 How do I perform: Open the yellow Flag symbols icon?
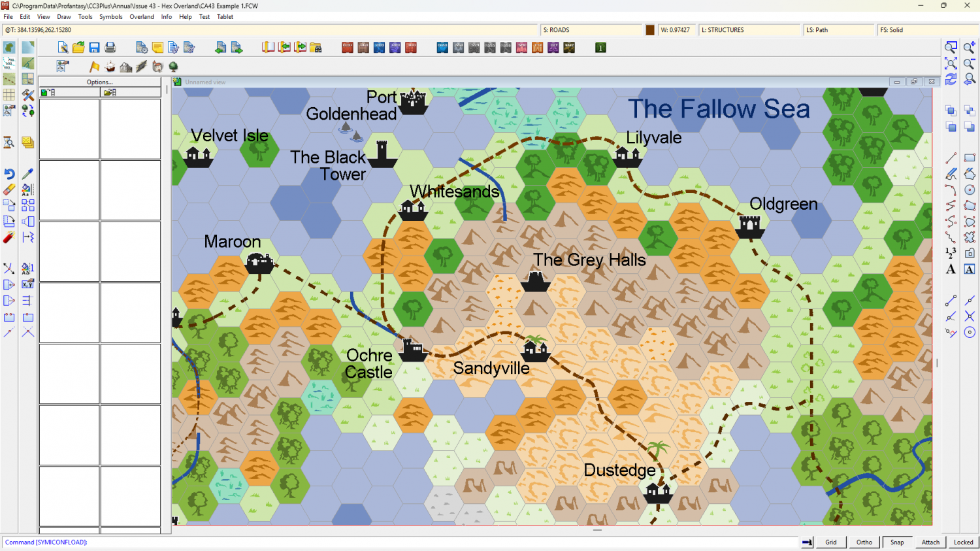click(95, 67)
